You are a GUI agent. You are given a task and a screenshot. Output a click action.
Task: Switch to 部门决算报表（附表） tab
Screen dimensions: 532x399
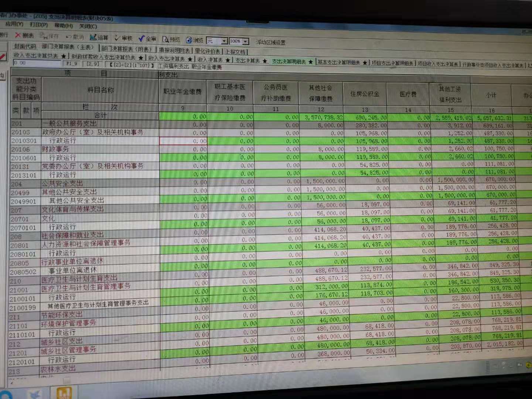127,49
